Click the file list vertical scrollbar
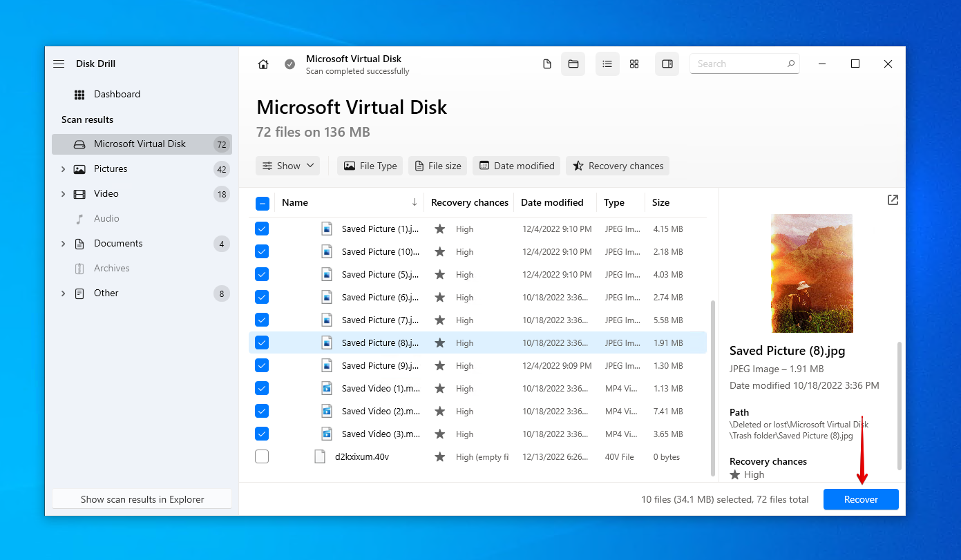961x560 pixels. pyautogui.click(x=712, y=387)
